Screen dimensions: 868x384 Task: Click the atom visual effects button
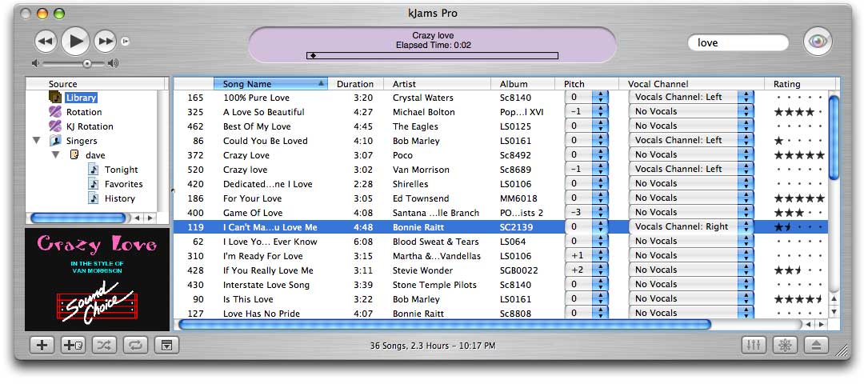pos(785,346)
